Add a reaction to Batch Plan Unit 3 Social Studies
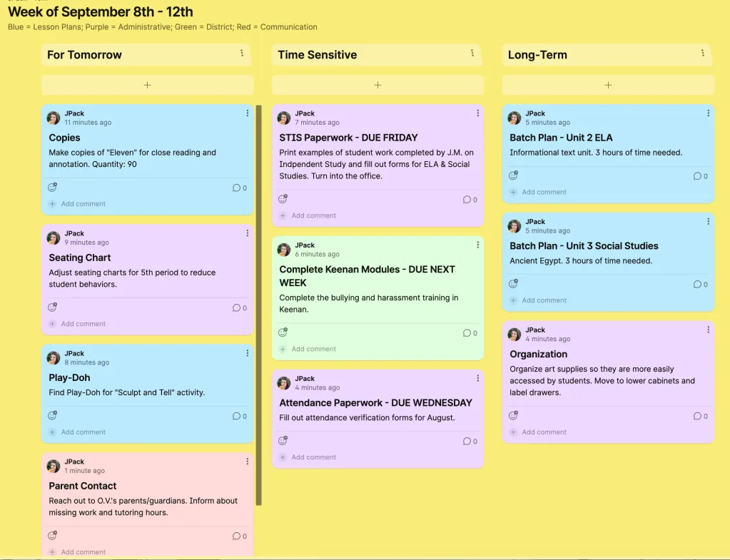The height and width of the screenshot is (560, 730). (x=514, y=284)
